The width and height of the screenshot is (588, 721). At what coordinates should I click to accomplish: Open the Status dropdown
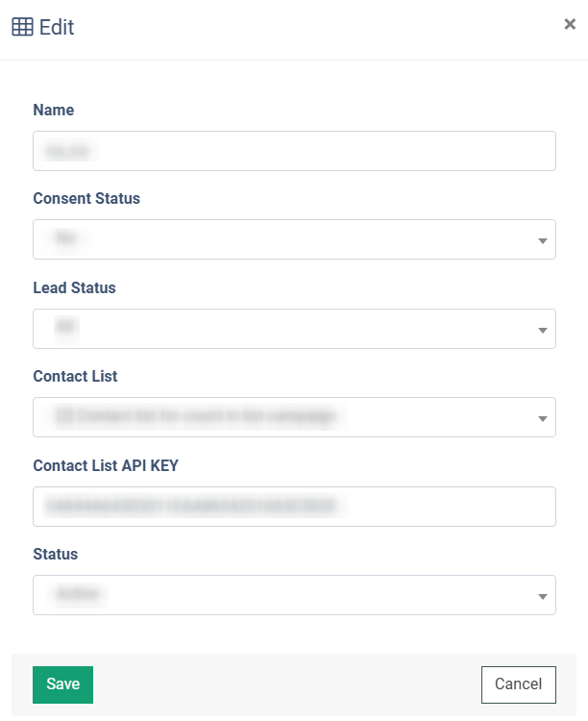pos(284,595)
